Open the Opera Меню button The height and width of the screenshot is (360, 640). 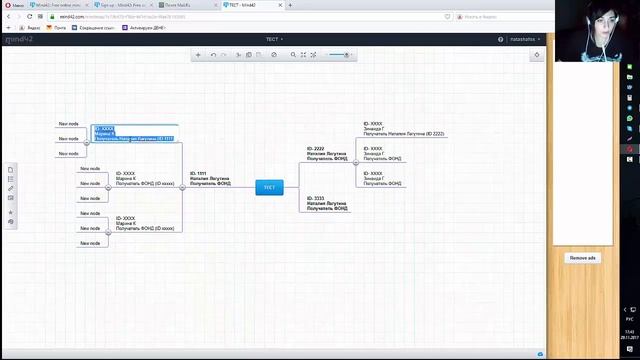coord(14,5)
